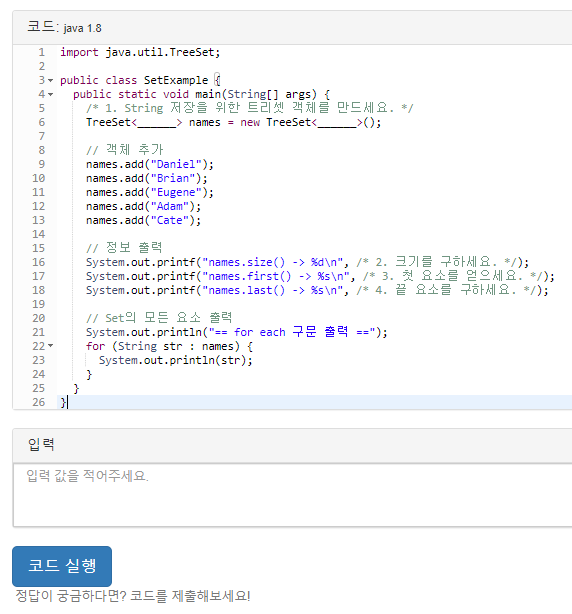Click the '코드: java 1.8' header label

coord(64,28)
